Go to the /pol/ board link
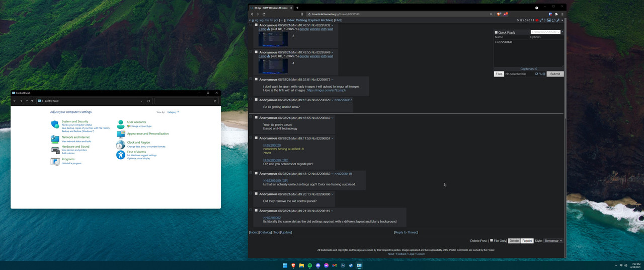 coord(276,20)
